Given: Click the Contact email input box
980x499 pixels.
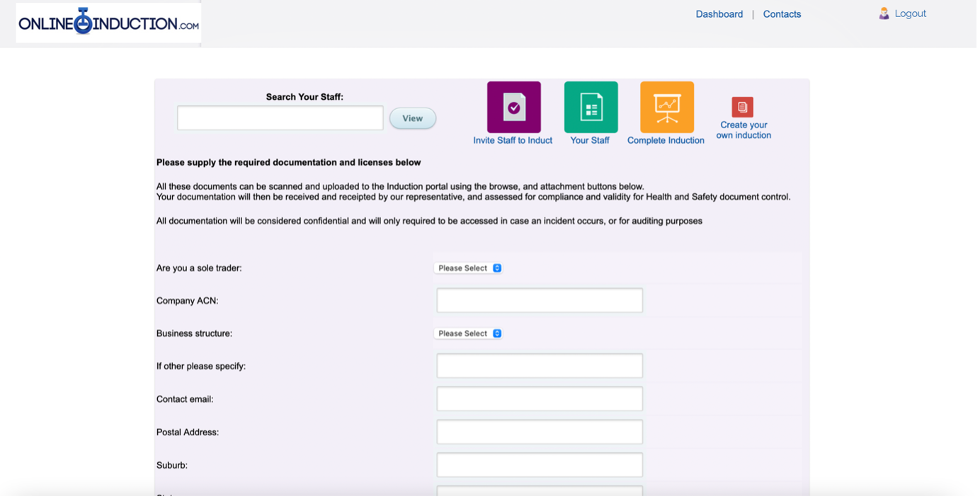Looking at the screenshot, I should coord(540,398).
